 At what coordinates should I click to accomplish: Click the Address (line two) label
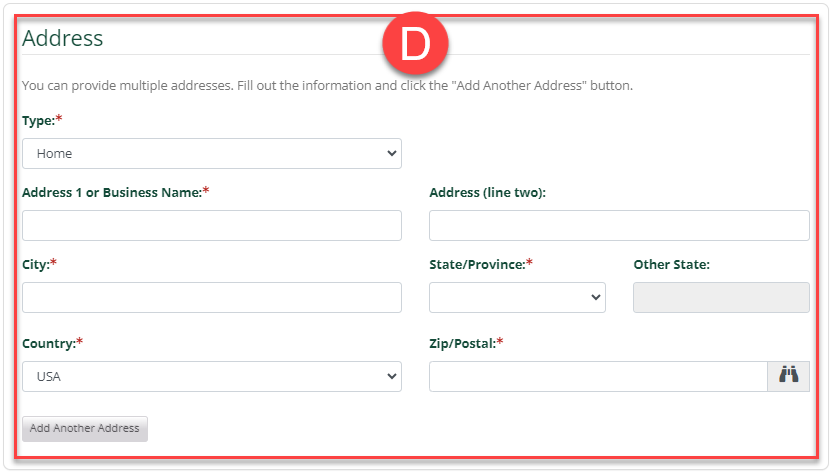pos(487,192)
